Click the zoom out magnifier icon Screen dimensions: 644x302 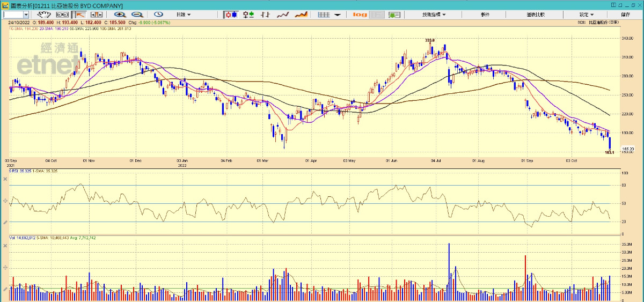(137, 14)
